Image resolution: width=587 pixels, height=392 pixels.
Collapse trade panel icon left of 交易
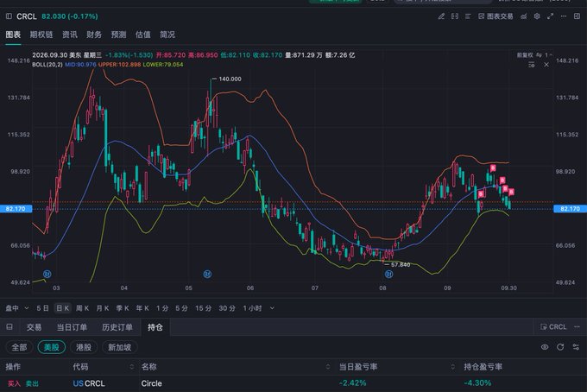point(9,327)
